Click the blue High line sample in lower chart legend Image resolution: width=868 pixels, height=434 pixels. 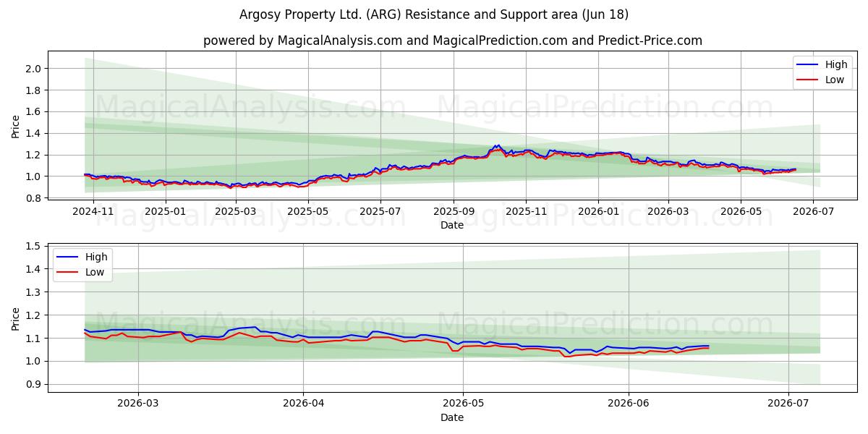[x=67, y=257]
